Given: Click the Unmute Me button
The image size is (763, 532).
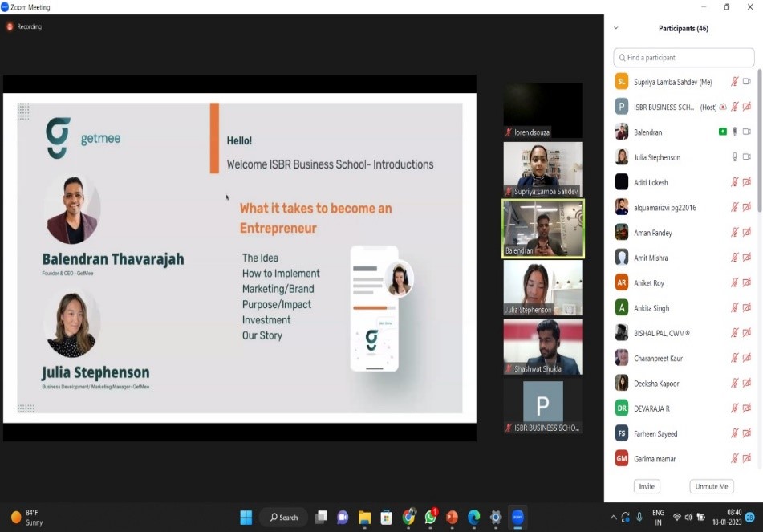Looking at the screenshot, I should 712,486.
